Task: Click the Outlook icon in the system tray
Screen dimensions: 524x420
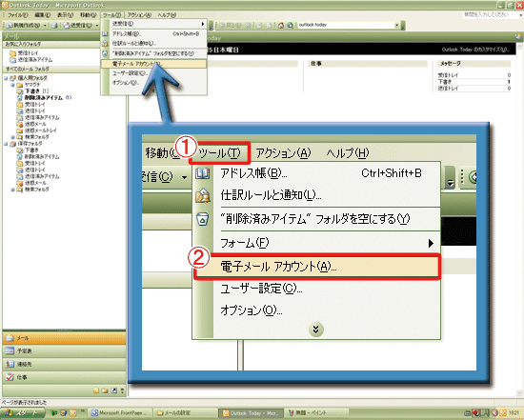Action: point(503,413)
